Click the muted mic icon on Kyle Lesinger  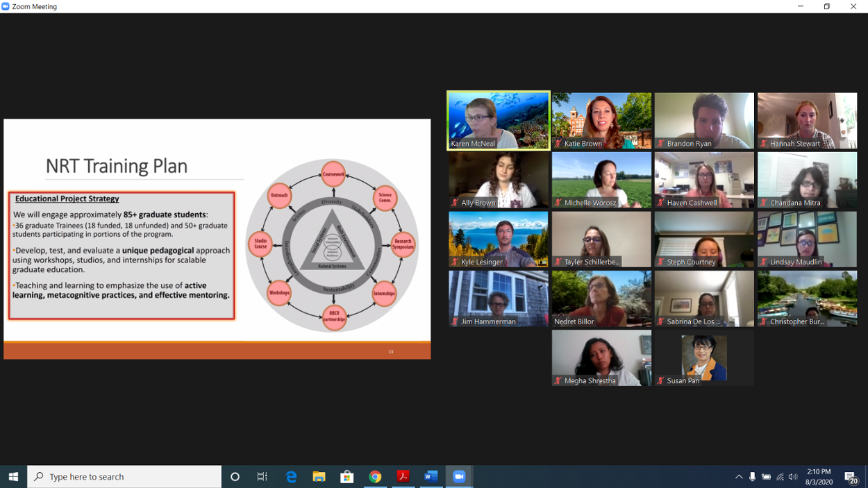[456, 262]
